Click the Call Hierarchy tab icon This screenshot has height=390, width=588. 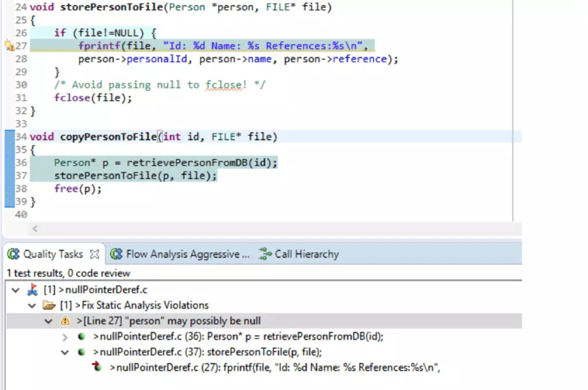[x=264, y=254]
